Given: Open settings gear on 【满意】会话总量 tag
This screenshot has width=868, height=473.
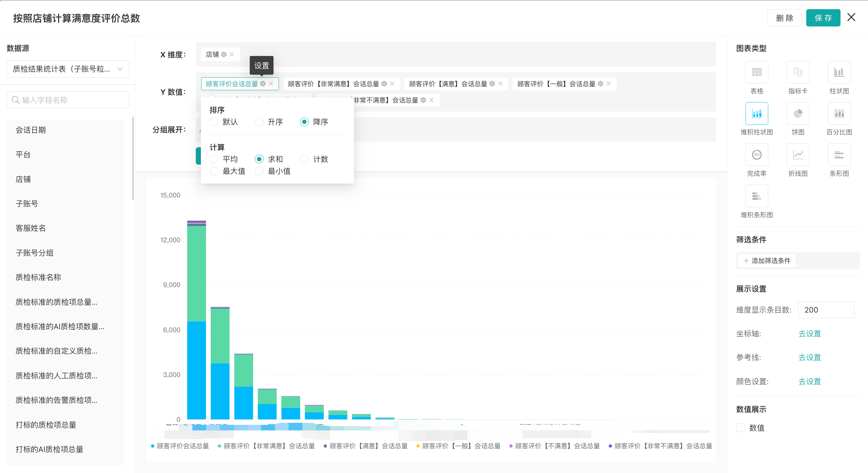Looking at the screenshot, I should click(492, 84).
